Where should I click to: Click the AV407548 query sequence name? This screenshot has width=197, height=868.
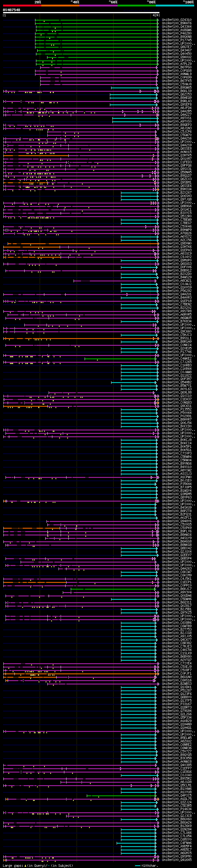11,10
